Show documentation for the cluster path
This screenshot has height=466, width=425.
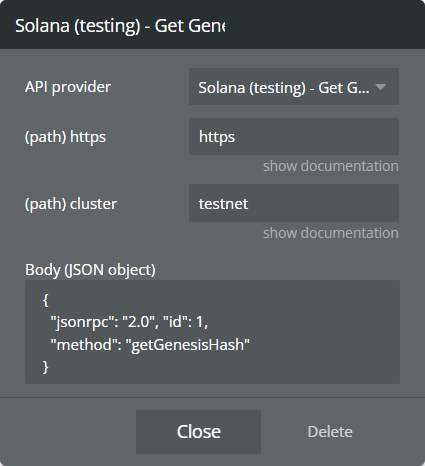coord(331,233)
